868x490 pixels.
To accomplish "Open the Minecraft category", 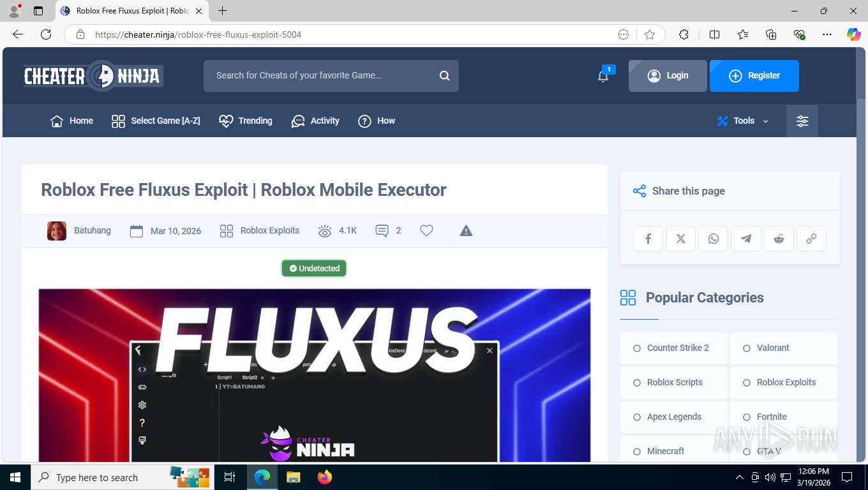I will (674, 450).
